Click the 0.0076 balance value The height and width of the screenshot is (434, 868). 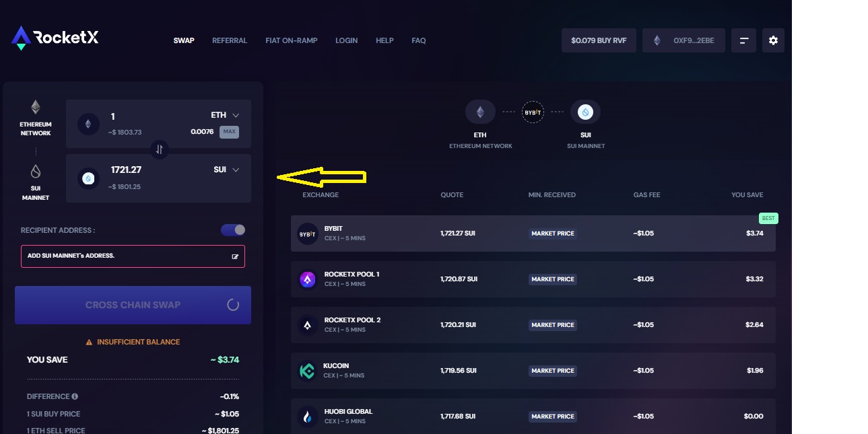[x=202, y=132]
